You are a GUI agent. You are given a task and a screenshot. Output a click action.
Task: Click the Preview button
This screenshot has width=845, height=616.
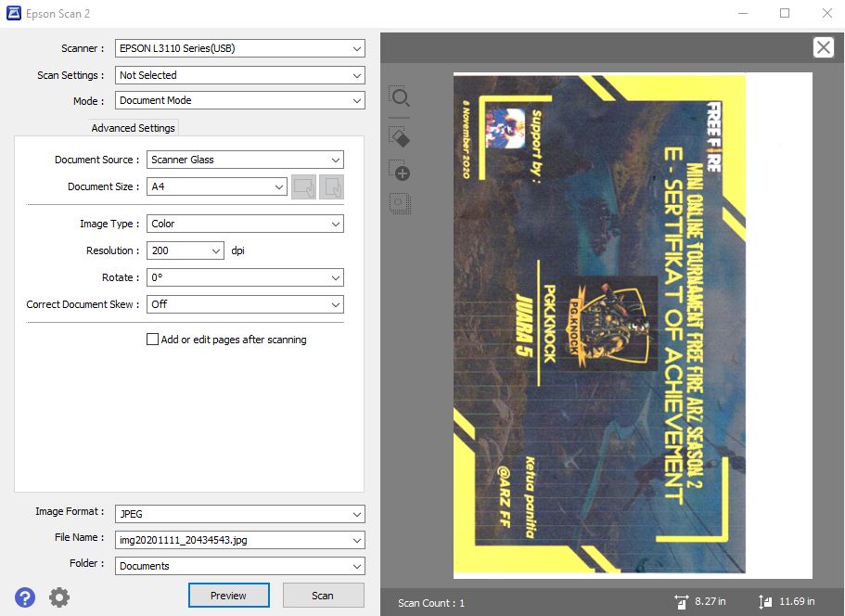228,596
